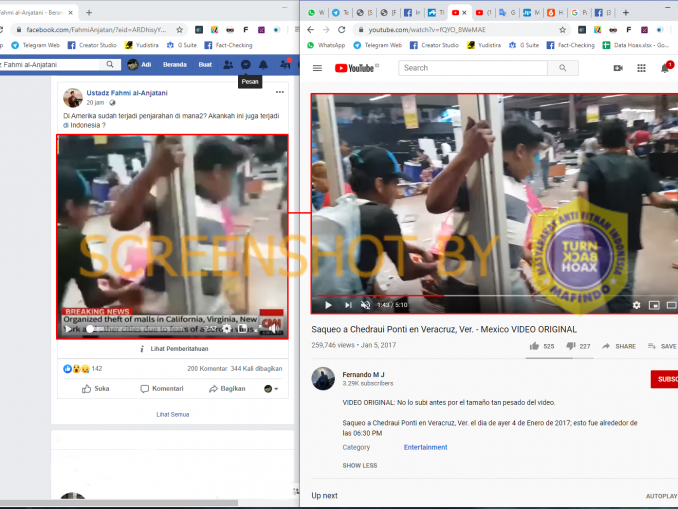
Task: Open the 200 Komentar count
Action: 207,368
